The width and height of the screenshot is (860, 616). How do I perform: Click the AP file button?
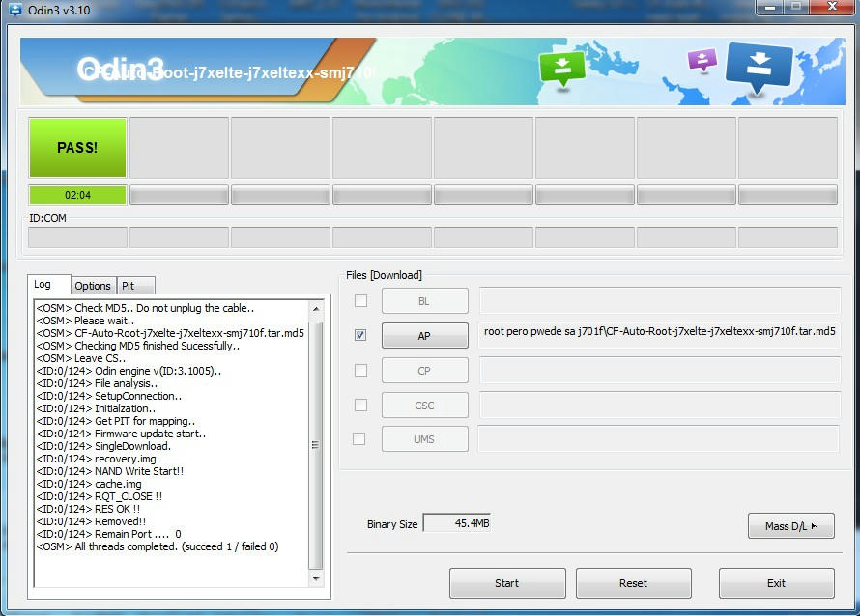point(424,335)
